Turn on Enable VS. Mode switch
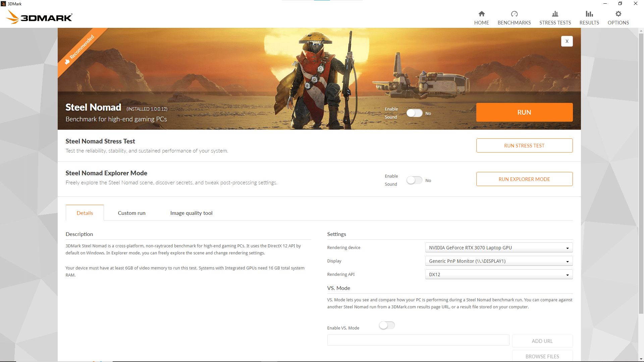 [x=387, y=325]
